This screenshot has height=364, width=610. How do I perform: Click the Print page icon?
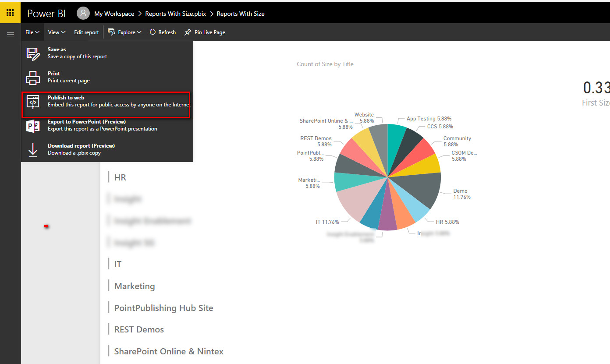33,77
